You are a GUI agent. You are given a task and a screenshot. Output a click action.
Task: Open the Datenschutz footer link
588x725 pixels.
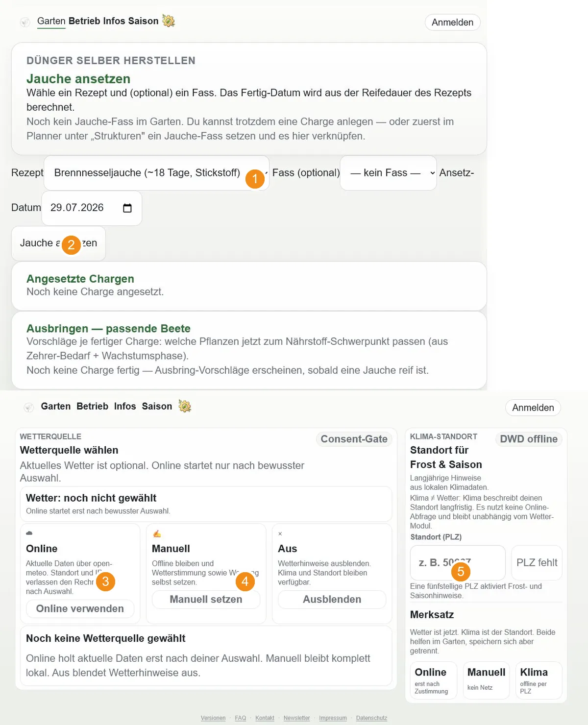pos(371,718)
